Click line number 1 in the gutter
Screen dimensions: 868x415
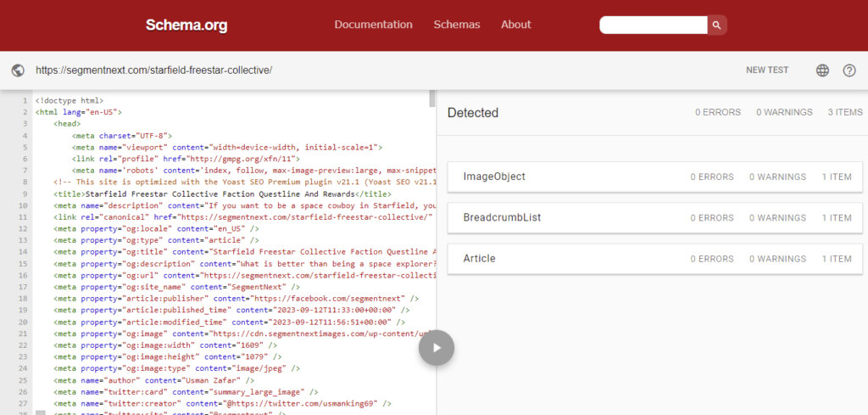[25, 100]
